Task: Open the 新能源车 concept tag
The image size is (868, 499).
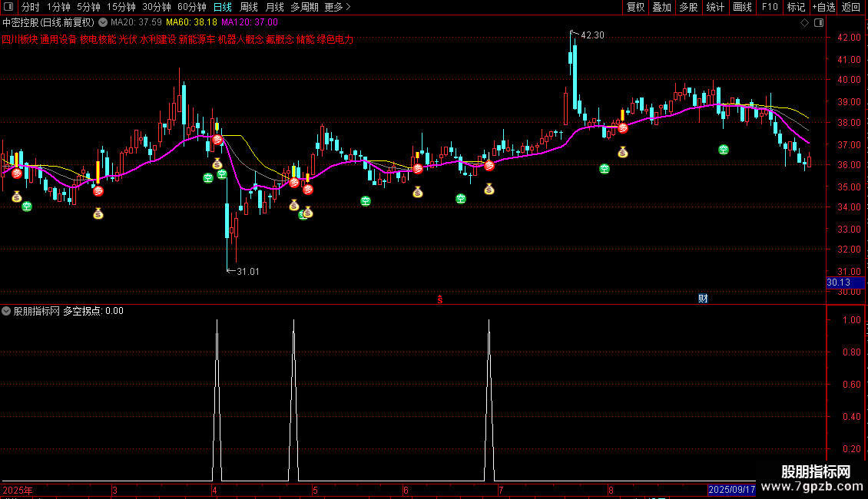Action: [197, 39]
